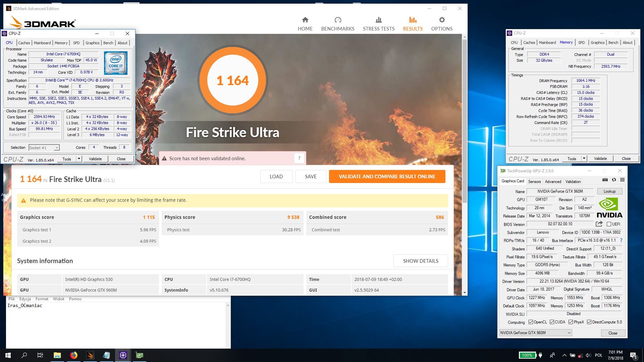The height and width of the screenshot is (362, 644).
Task: Toggle the CUDA checkbox
Action: [x=552, y=322]
